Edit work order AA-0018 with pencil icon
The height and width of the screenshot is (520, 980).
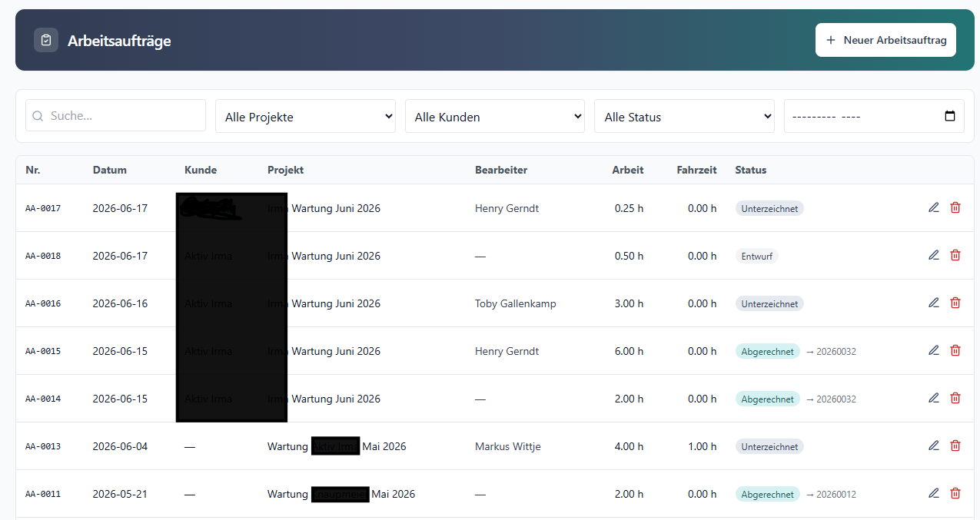click(x=934, y=255)
